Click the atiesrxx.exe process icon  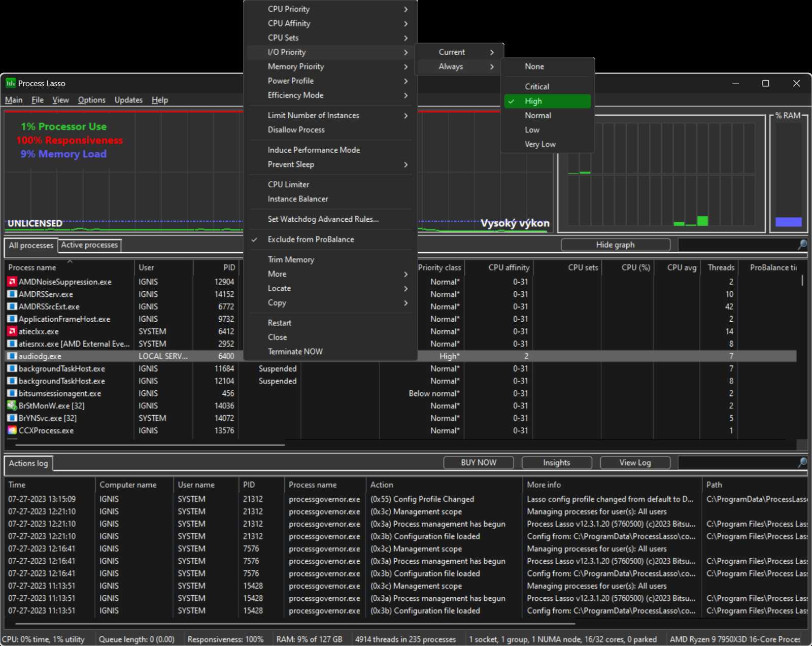(12, 344)
